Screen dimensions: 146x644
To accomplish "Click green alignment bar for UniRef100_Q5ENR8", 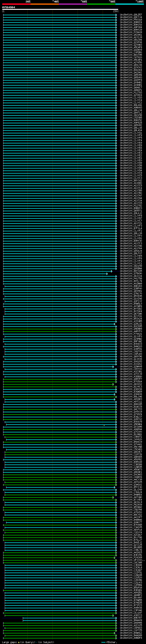I will click(x=60, y=329).
